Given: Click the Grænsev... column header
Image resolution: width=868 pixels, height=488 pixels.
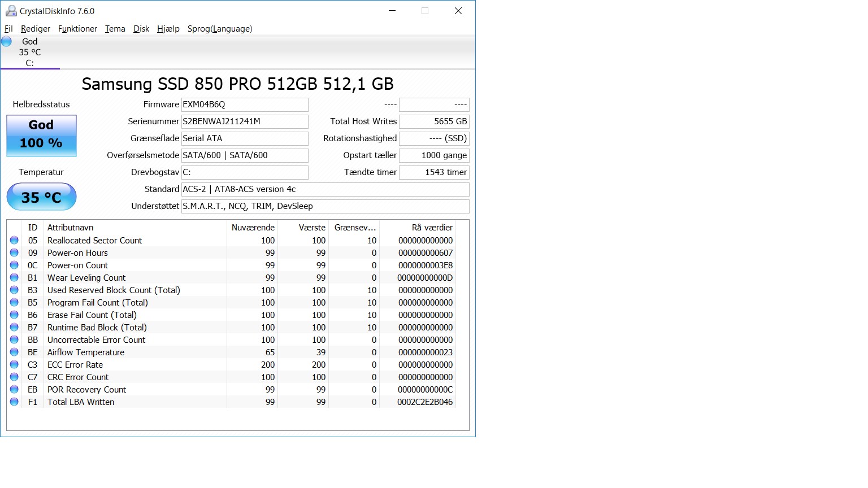Looking at the screenshot, I should tap(354, 228).
